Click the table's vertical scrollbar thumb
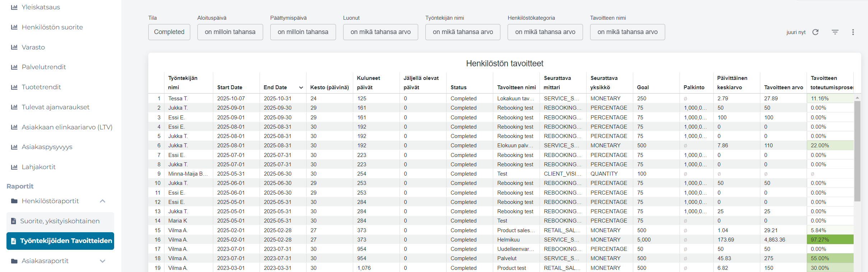Viewport: 868px width, 272px height. [x=857, y=151]
